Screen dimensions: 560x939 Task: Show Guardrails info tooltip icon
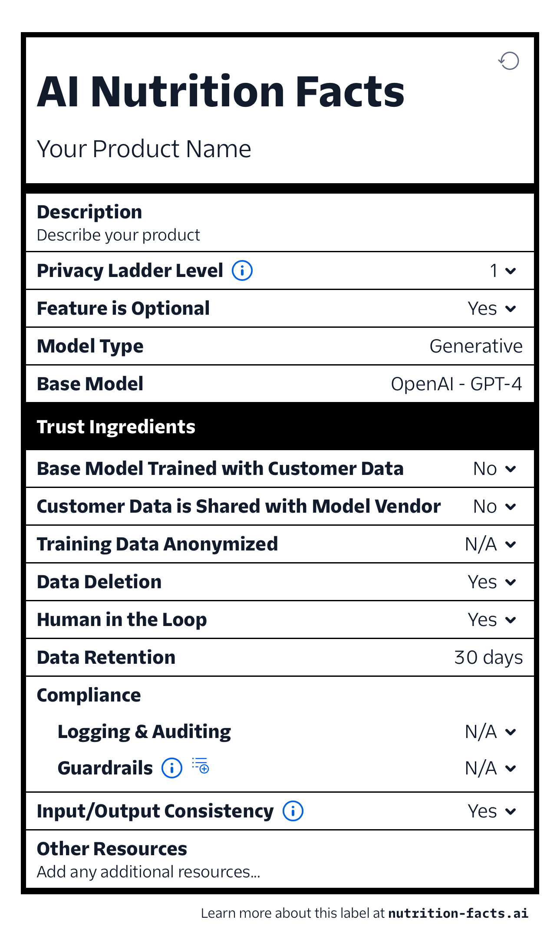(x=172, y=768)
